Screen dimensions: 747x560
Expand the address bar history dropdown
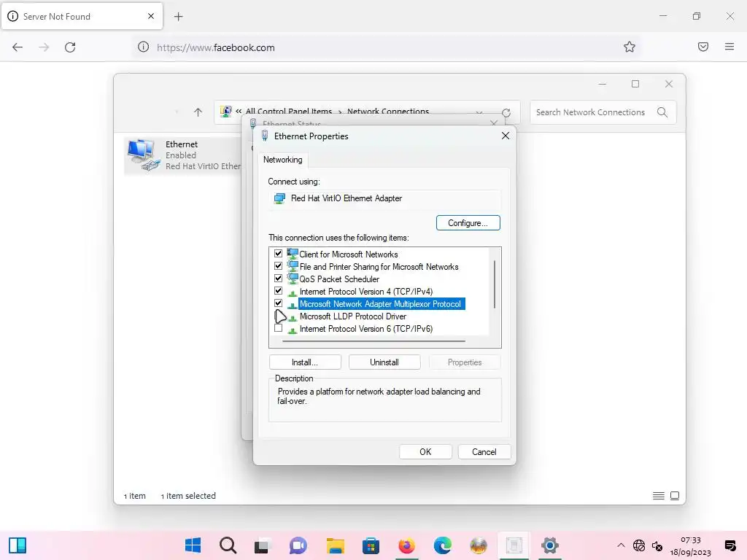479,112
